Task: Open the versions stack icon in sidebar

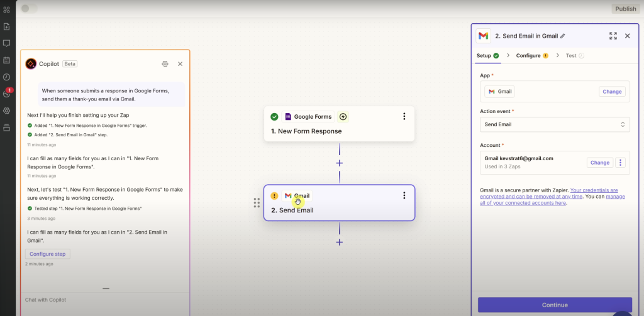Action: point(6,128)
